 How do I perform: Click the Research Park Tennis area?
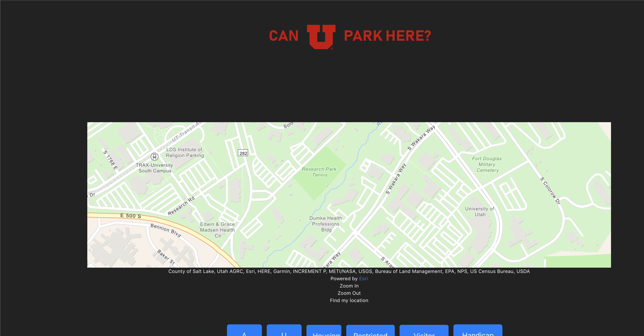point(319,172)
